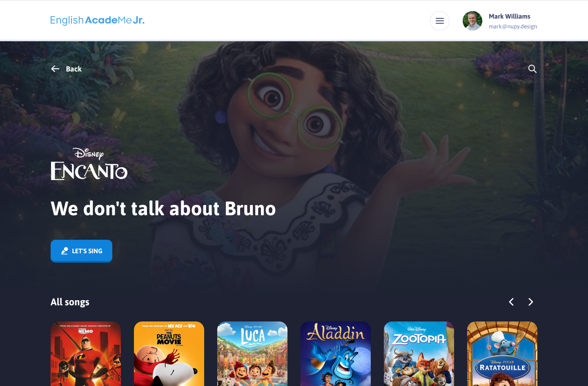Click the back arrow icon
This screenshot has width=588, height=386.
[x=55, y=69]
